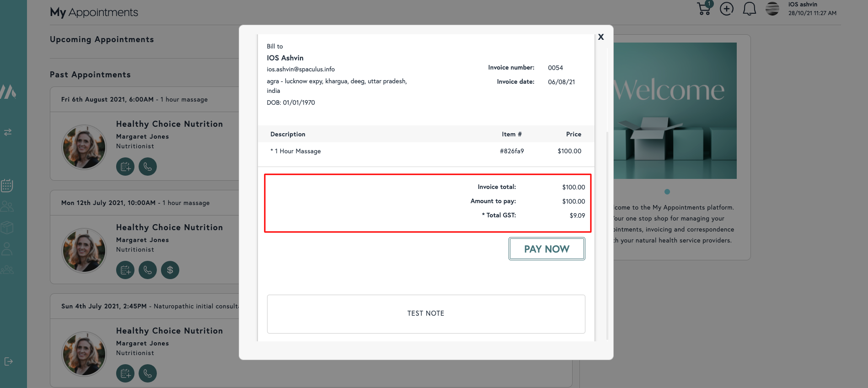Click the dollar invoice icon for 12th July

[x=170, y=270]
